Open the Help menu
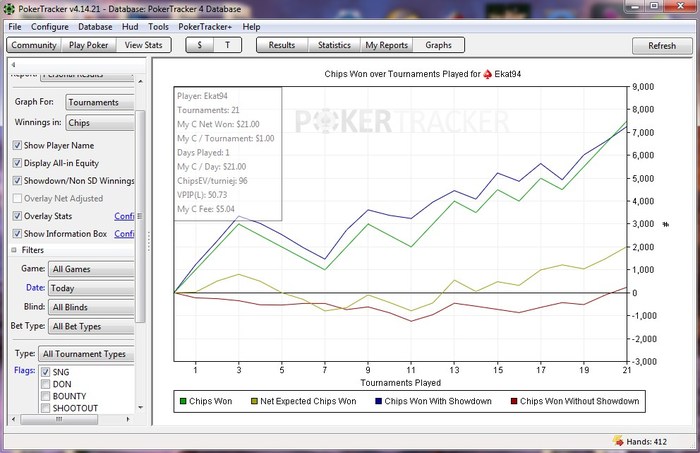 tap(251, 27)
